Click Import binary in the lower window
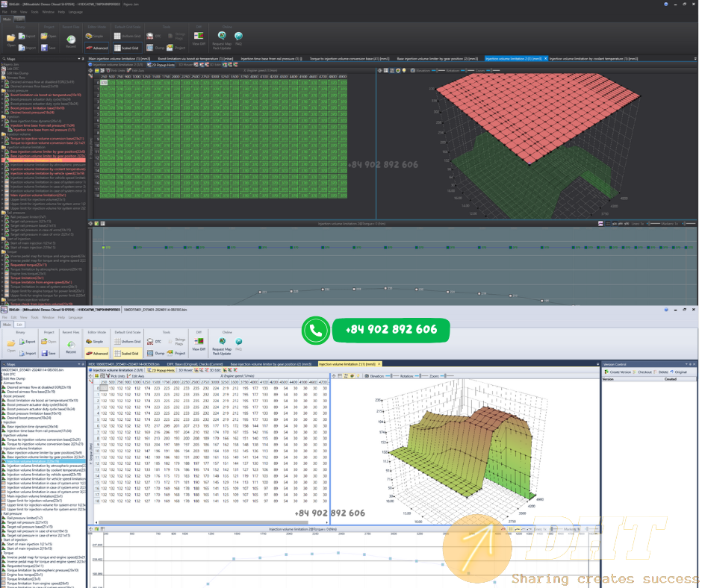The height and width of the screenshot is (588, 702). (x=28, y=353)
